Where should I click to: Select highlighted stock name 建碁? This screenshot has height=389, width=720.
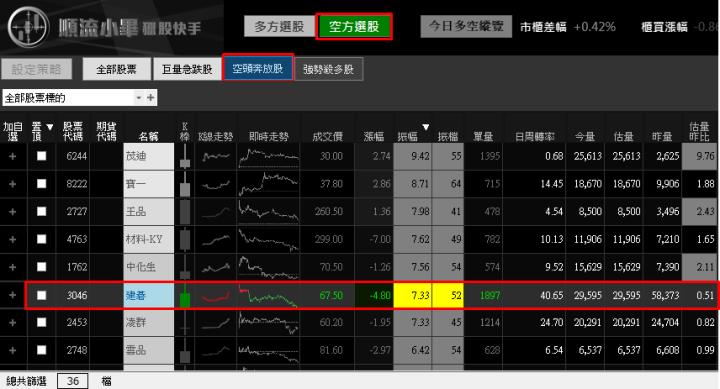(148, 295)
